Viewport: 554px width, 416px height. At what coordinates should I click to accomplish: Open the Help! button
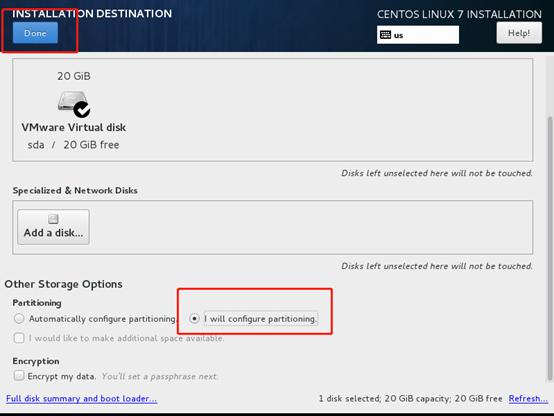point(519,33)
